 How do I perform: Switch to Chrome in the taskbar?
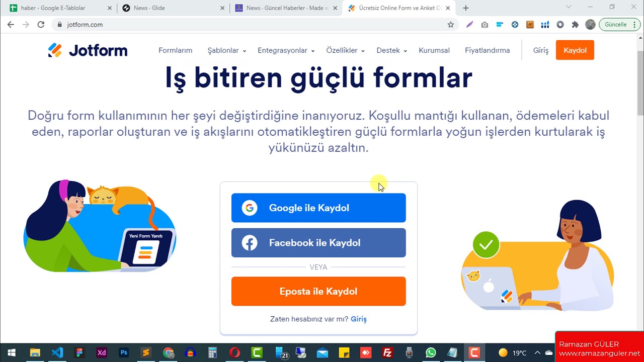pos(168,352)
